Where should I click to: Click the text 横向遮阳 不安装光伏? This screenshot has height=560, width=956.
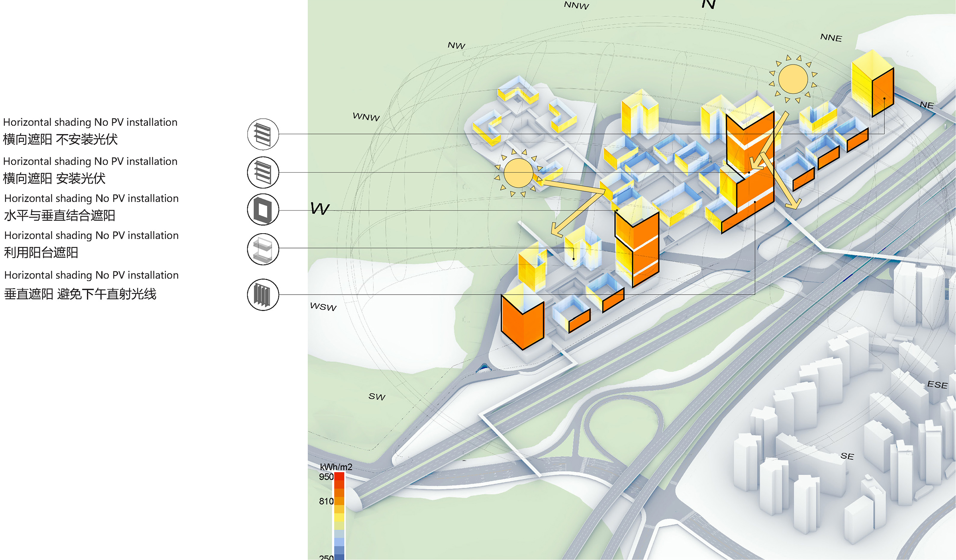[x=61, y=139]
